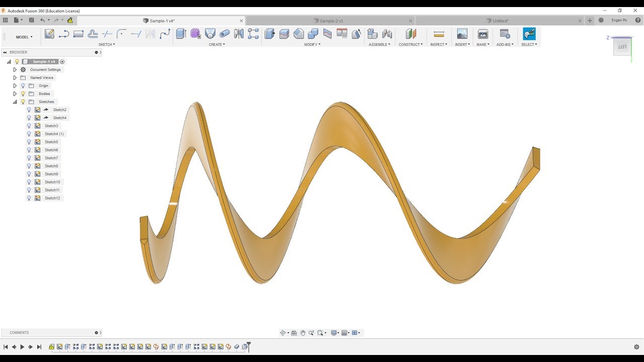Open the Evgen Po account menu
Image resolution: width=644 pixels, height=362 pixels.
coord(619,21)
